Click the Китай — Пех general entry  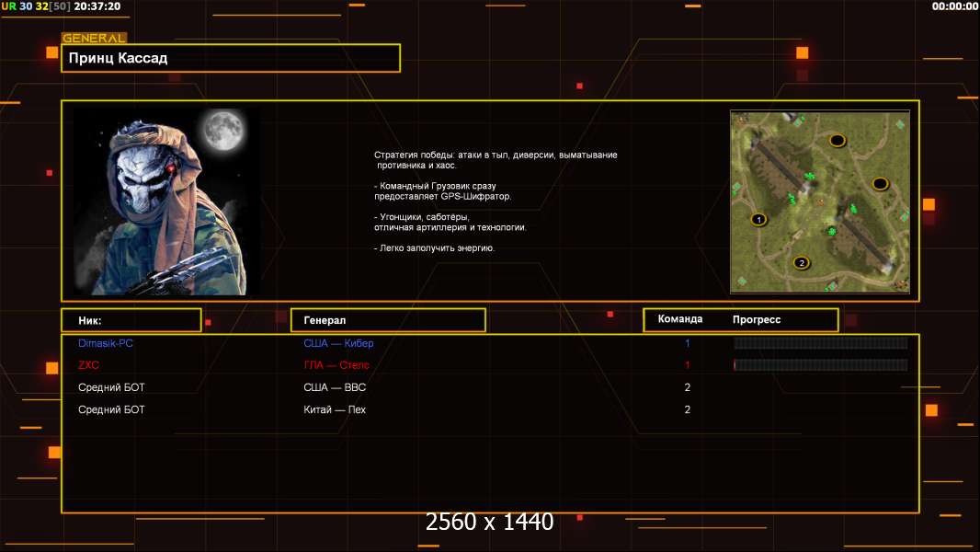(x=335, y=409)
